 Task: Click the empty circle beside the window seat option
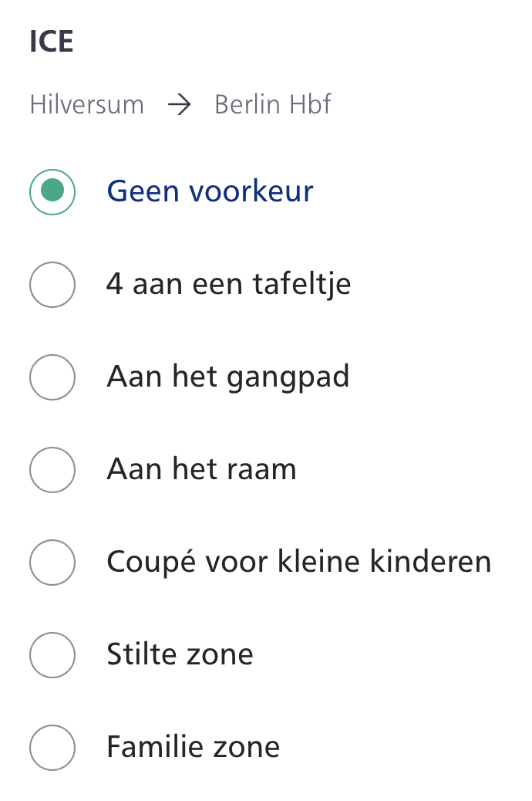[52, 469]
